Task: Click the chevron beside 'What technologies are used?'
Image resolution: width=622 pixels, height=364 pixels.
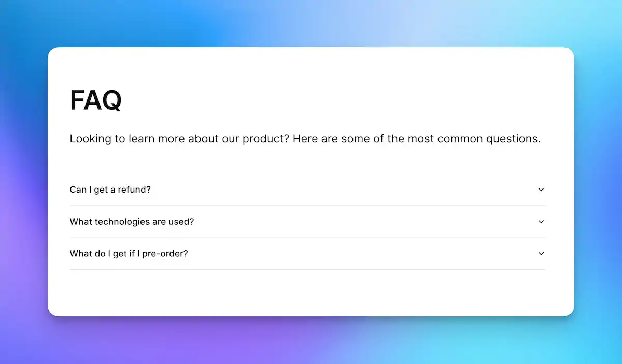Action: 541,222
